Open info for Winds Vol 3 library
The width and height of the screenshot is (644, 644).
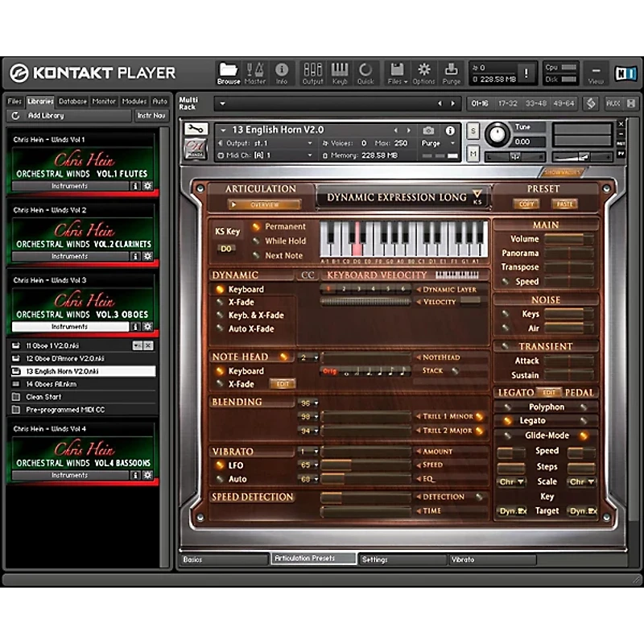pyautogui.click(x=134, y=327)
